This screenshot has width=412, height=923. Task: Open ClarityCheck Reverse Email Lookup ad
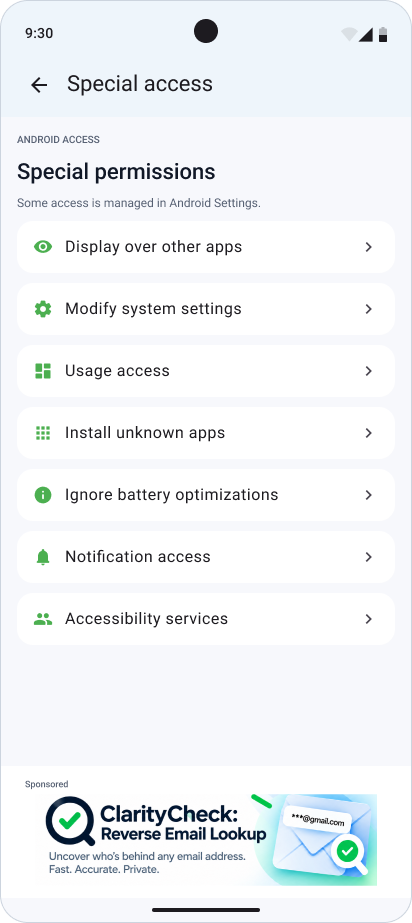(x=206, y=839)
